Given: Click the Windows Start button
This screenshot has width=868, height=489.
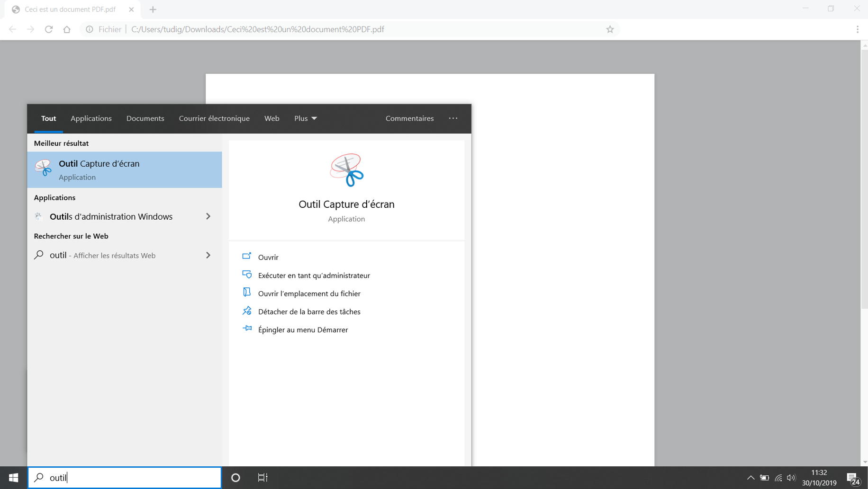Looking at the screenshot, I should [x=13, y=478].
